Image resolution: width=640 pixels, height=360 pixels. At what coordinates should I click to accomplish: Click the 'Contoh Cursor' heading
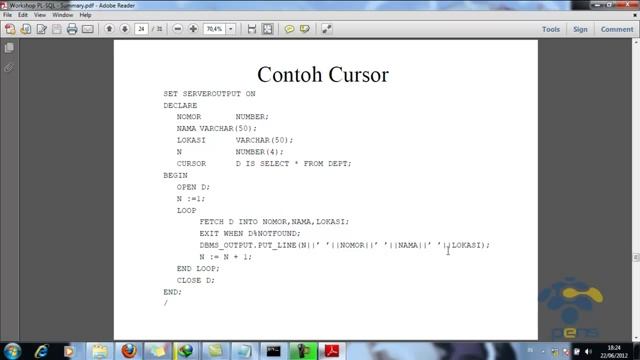pyautogui.click(x=323, y=75)
